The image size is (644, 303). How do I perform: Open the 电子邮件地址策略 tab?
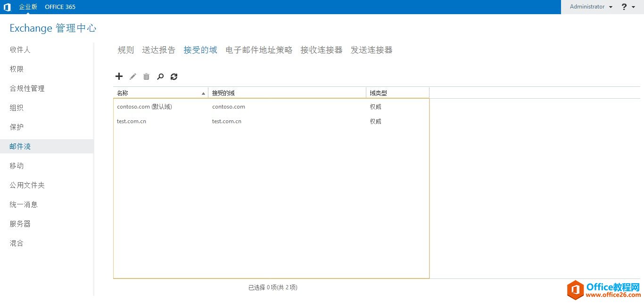pos(258,50)
